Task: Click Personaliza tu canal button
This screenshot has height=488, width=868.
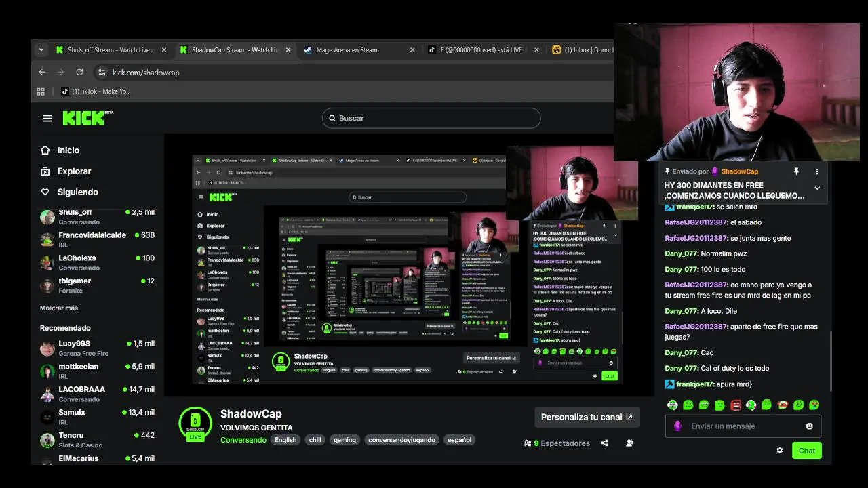Action: coord(587,417)
